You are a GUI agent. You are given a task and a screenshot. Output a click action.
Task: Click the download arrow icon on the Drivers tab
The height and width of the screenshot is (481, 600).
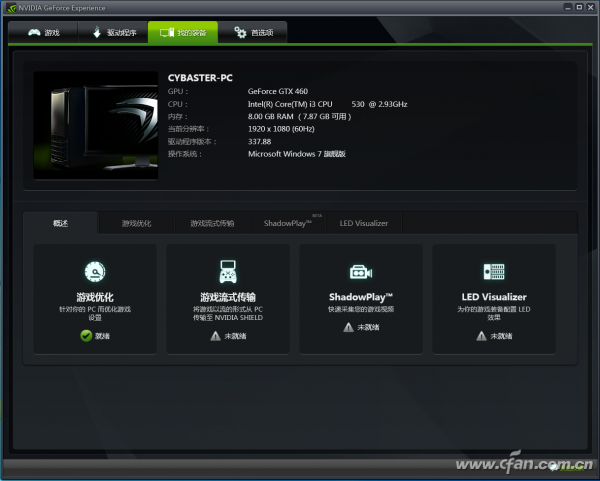click(97, 32)
